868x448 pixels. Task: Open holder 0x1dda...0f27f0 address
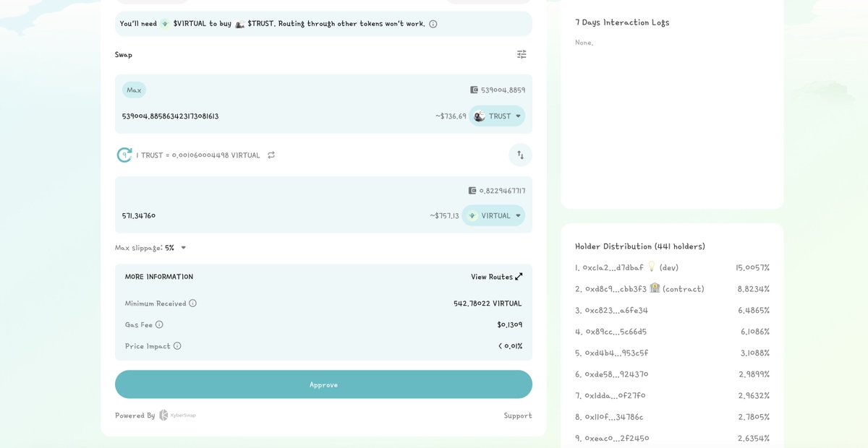[x=615, y=396]
